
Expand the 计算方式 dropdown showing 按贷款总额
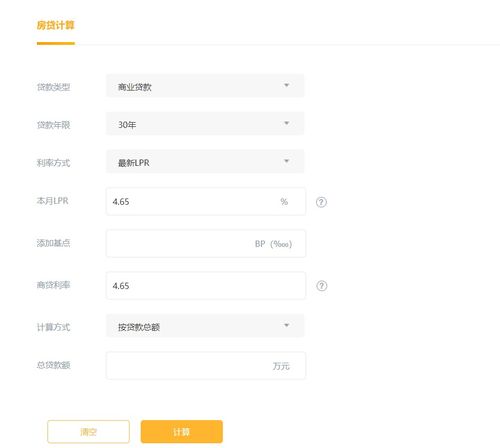(x=205, y=326)
